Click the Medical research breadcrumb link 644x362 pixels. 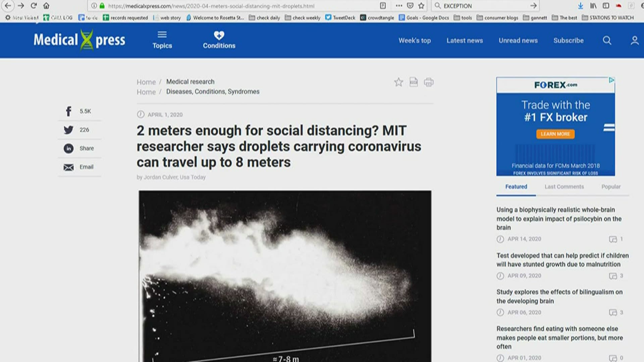pyautogui.click(x=190, y=82)
